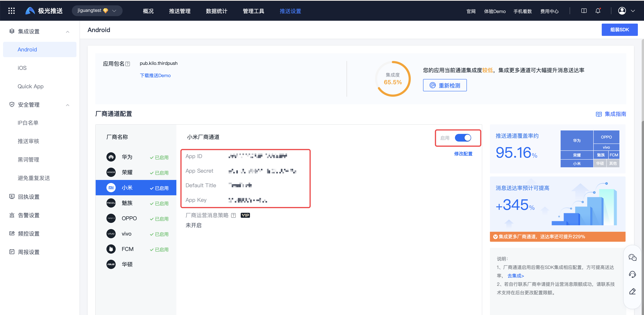Open 推送管理 menu

pos(180,11)
